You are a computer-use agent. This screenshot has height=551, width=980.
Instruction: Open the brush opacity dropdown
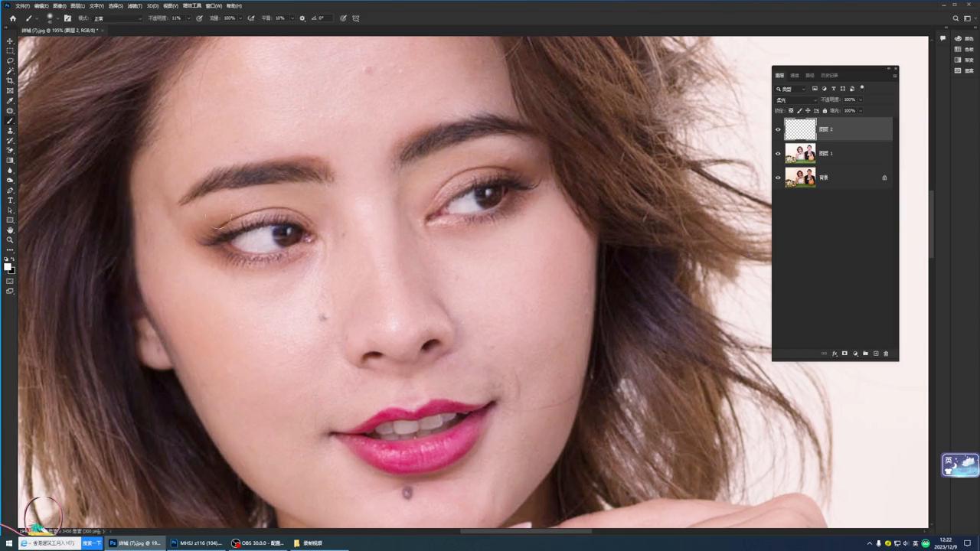[188, 18]
